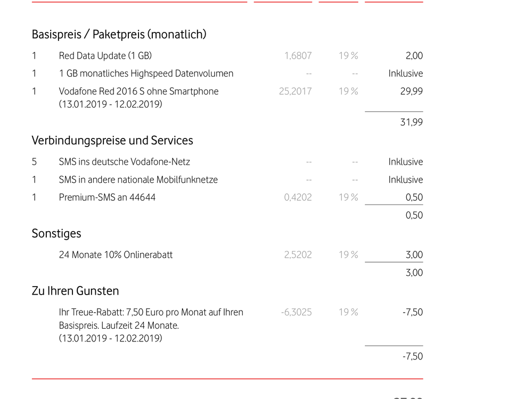The height and width of the screenshot is (399, 532).
Task: Click "1 GB monatliches Highspeed Datenvolumen" entry
Action: tap(146, 74)
